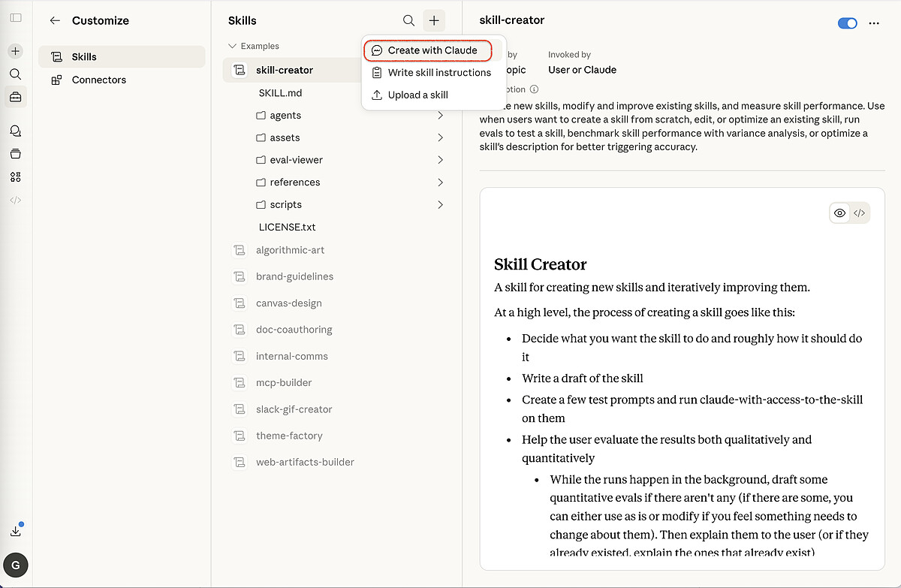Open the user avatar G menu
Image resolution: width=901 pixels, height=588 pixels.
coord(16,564)
